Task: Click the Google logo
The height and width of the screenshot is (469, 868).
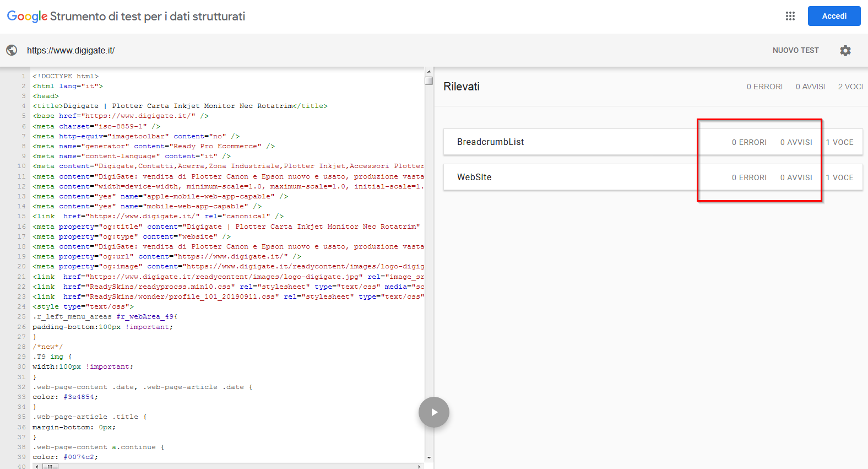Action: coord(27,17)
